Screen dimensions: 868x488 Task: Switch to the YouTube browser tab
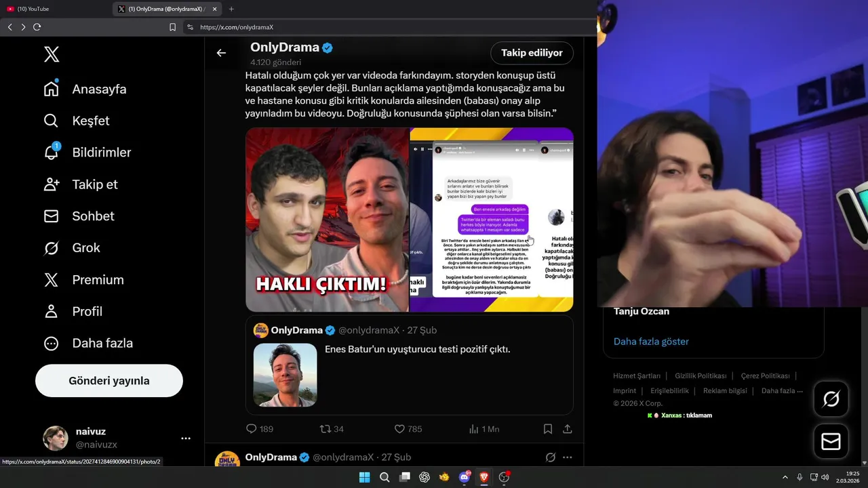point(54,9)
